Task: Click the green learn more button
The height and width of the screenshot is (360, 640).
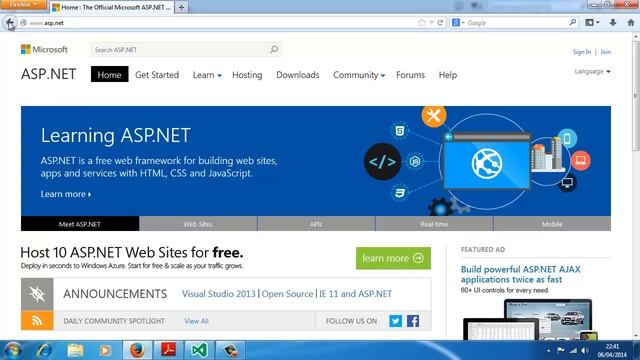Action: pyautogui.click(x=393, y=258)
